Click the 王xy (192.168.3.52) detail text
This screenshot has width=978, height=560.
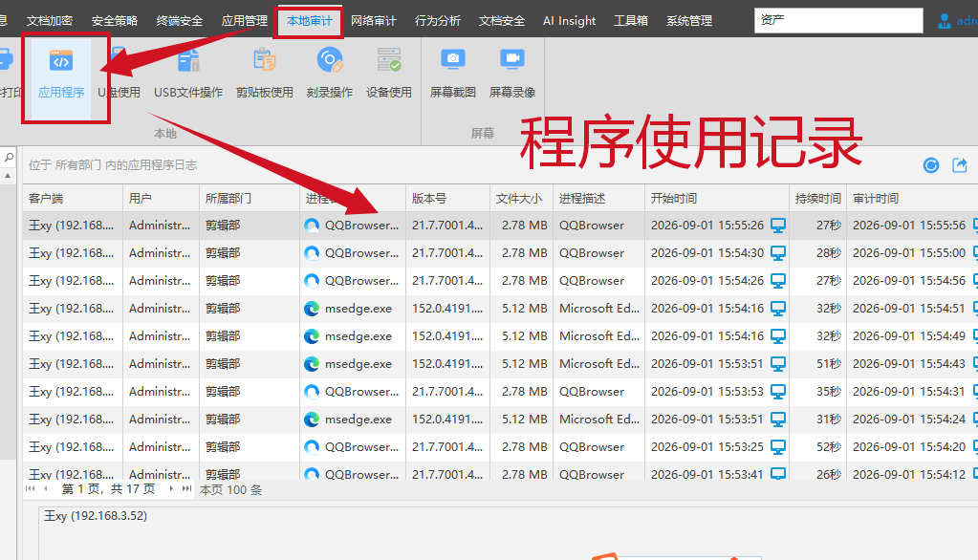pos(96,516)
